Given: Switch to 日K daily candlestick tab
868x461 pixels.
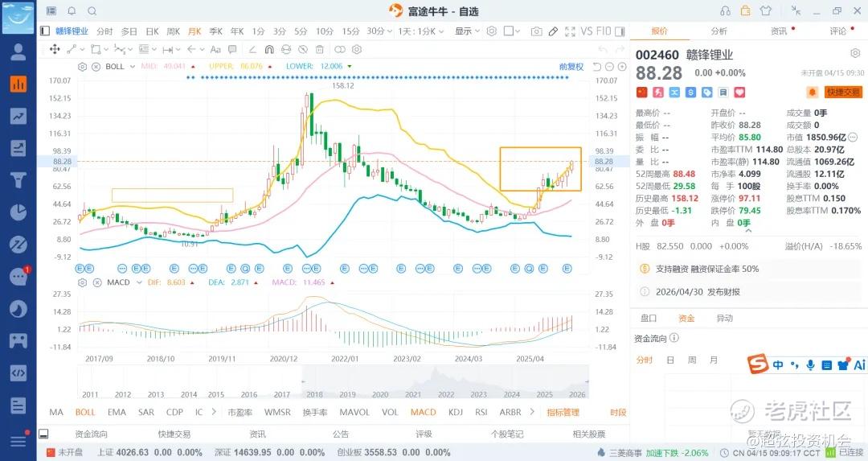Looking at the screenshot, I should point(152,31).
